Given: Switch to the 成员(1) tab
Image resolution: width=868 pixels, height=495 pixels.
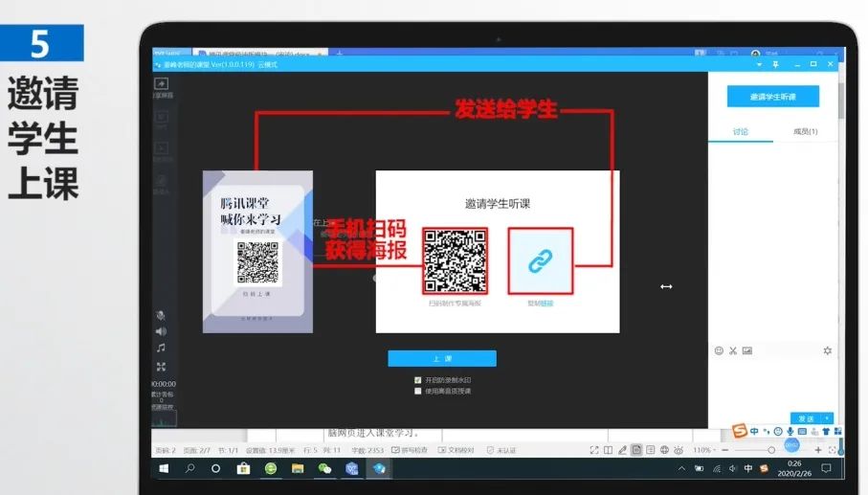Looking at the screenshot, I should 805,132.
